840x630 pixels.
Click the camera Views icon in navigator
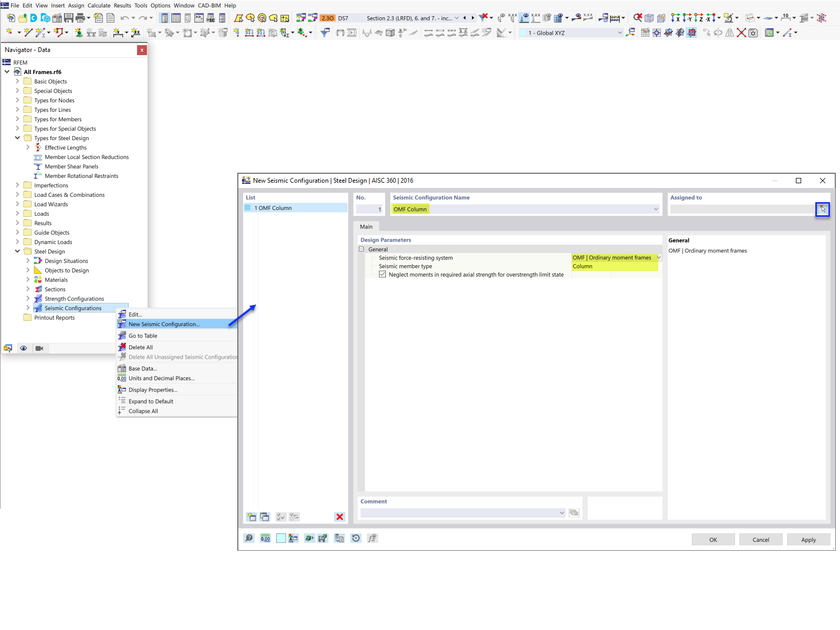coord(39,348)
